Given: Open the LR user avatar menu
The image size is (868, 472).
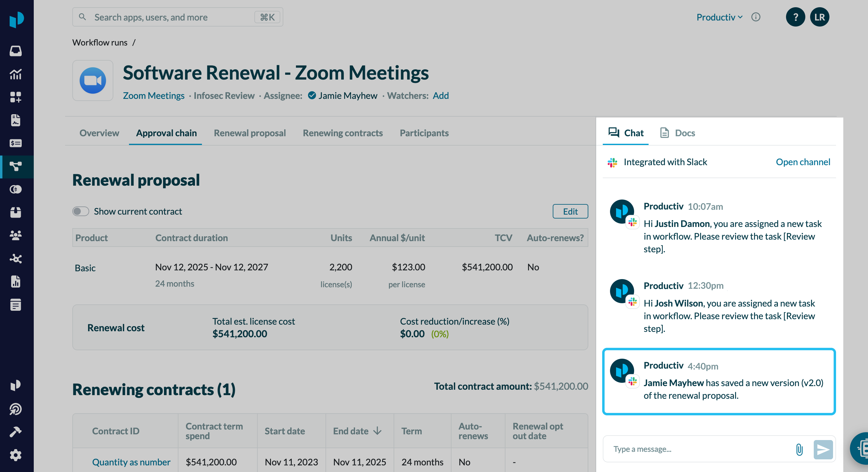Looking at the screenshot, I should click(819, 17).
